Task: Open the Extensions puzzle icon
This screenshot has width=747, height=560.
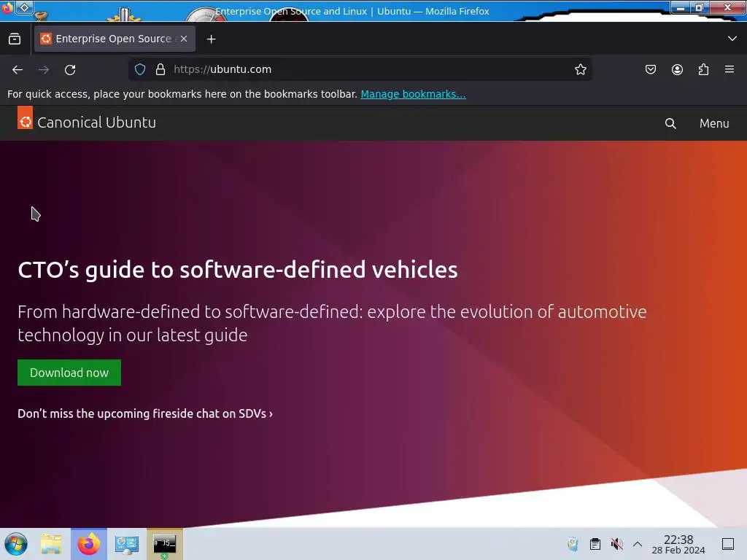Action: pos(704,69)
